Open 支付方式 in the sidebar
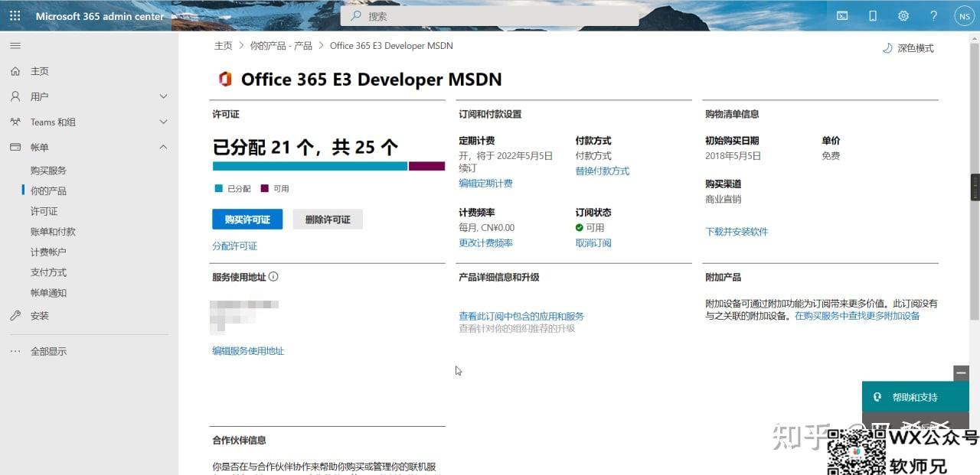 48,272
